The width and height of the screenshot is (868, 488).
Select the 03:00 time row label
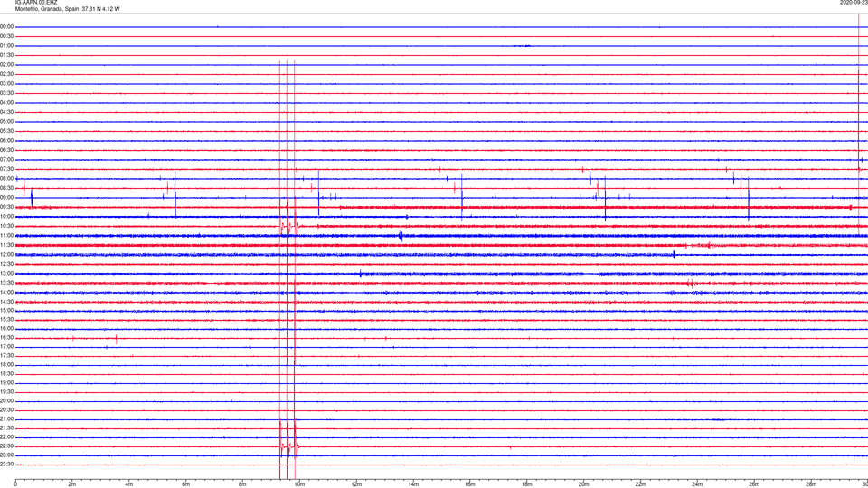click(x=6, y=83)
